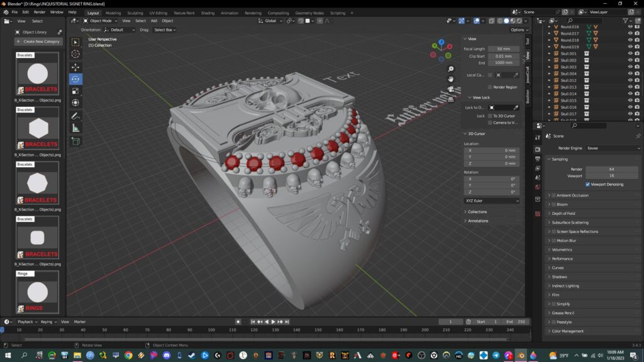The image size is (644, 362).
Task: Hide Skull.001 in the viewport
Action: [630, 53]
